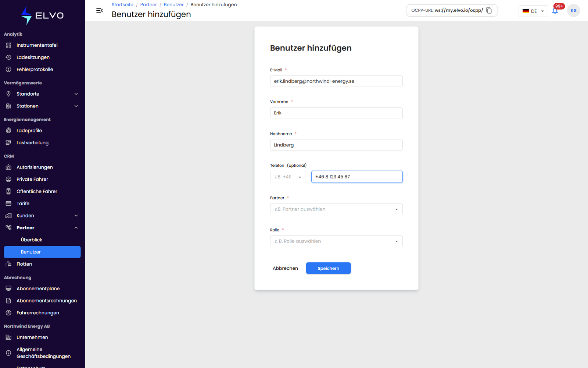Click the Private Fahrer person icon
This screenshot has width=588, height=368.
click(x=8, y=179)
